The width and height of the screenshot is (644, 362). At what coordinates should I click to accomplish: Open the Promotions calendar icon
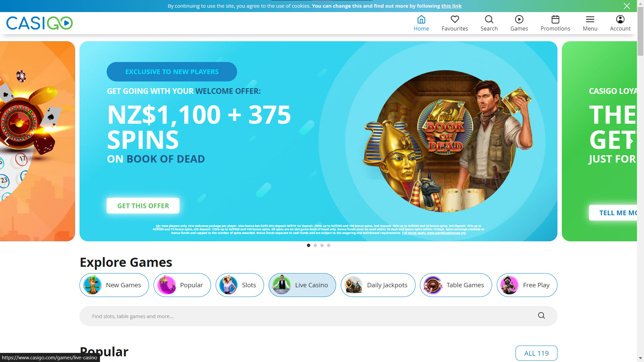(x=555, y=19)
